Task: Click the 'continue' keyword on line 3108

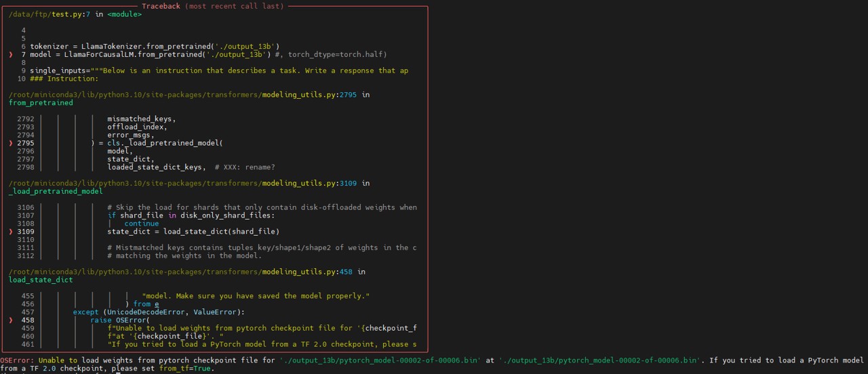Action: [142, 224]
